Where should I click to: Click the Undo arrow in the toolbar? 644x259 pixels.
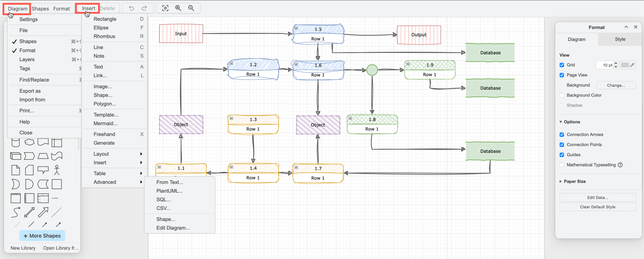click(131, 8)
